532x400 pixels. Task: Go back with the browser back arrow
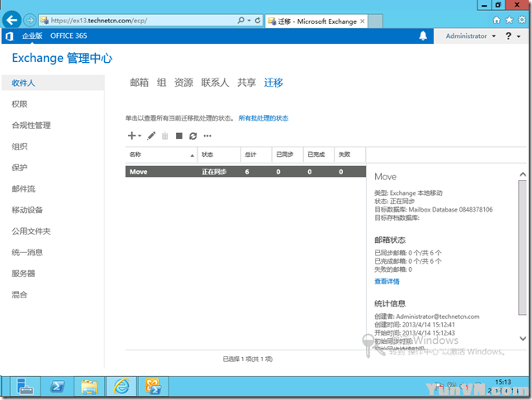[12, 21]
